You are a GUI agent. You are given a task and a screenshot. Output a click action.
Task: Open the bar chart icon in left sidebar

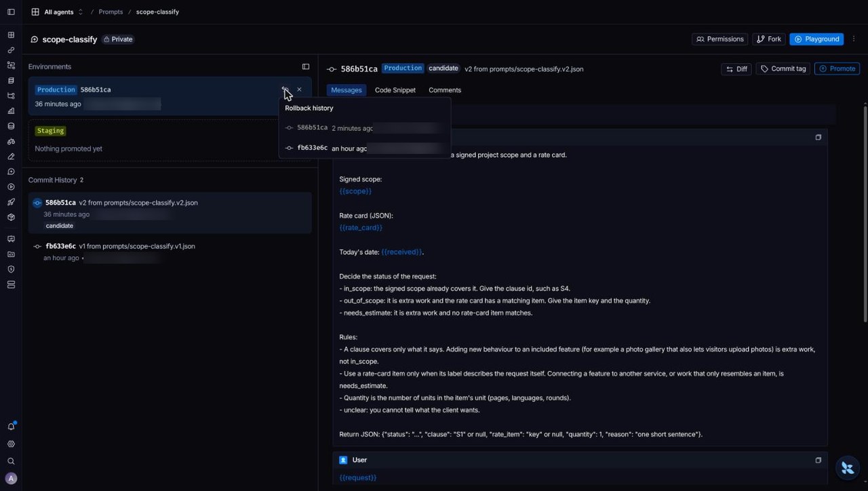(x=11, y=111)
